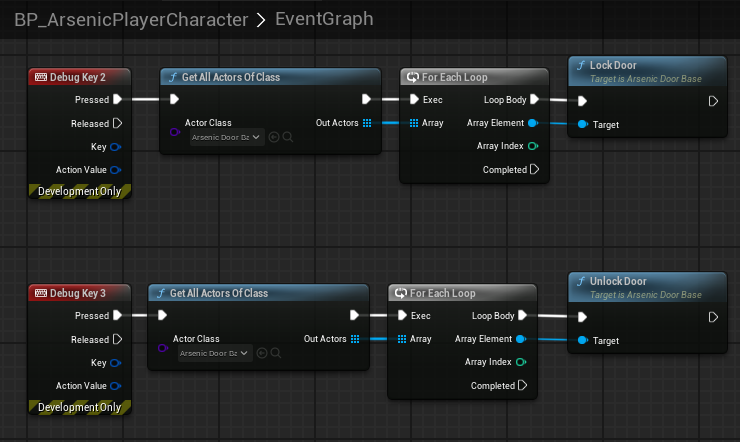740x442 pixels.
Task: Click the Action Value pin on Debug Key 2
Action: 115,170
